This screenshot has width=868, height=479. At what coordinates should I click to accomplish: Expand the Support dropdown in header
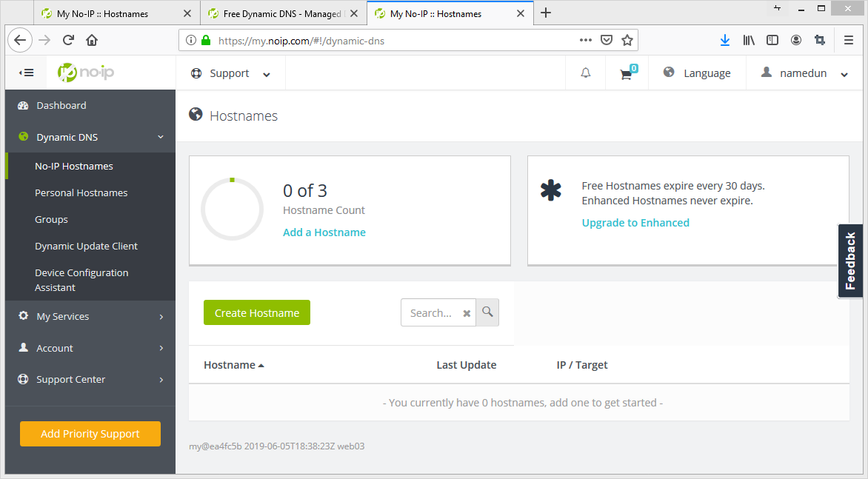pyautogui.click(x=230, y=73)
